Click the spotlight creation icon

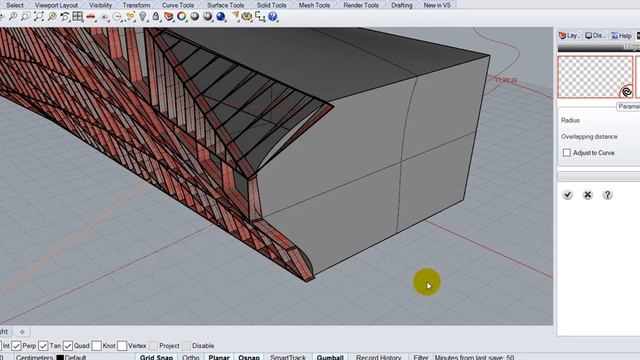[235, 17]
